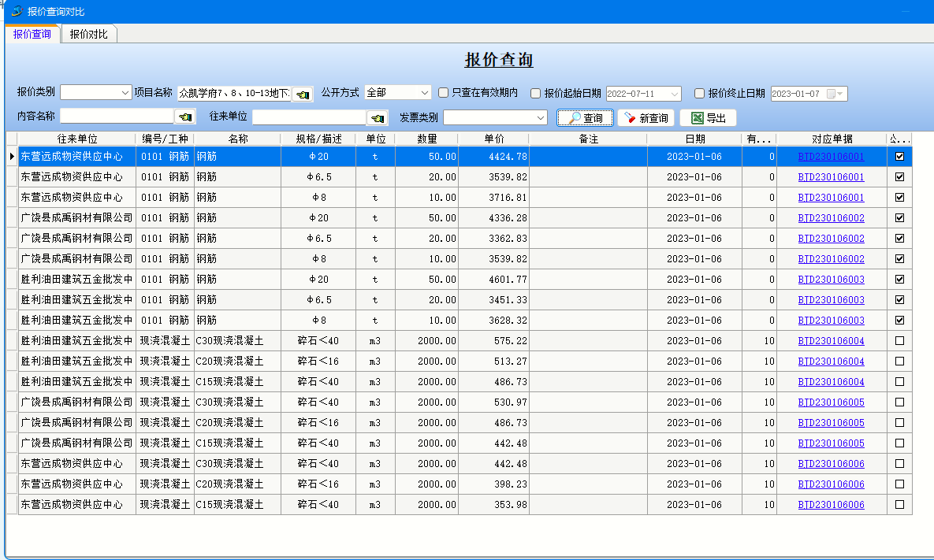Enable 只查在有效期内 checkbox
Image resolution: width=934 pixels, height=560 pixels.
(x=444, y=93)
